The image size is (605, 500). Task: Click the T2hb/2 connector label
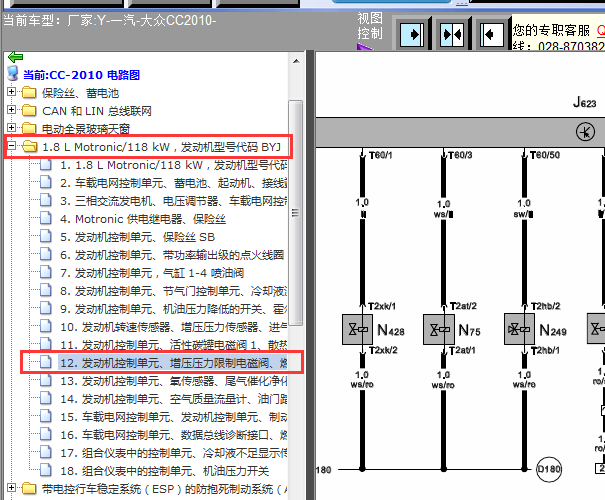coord(546,306)
